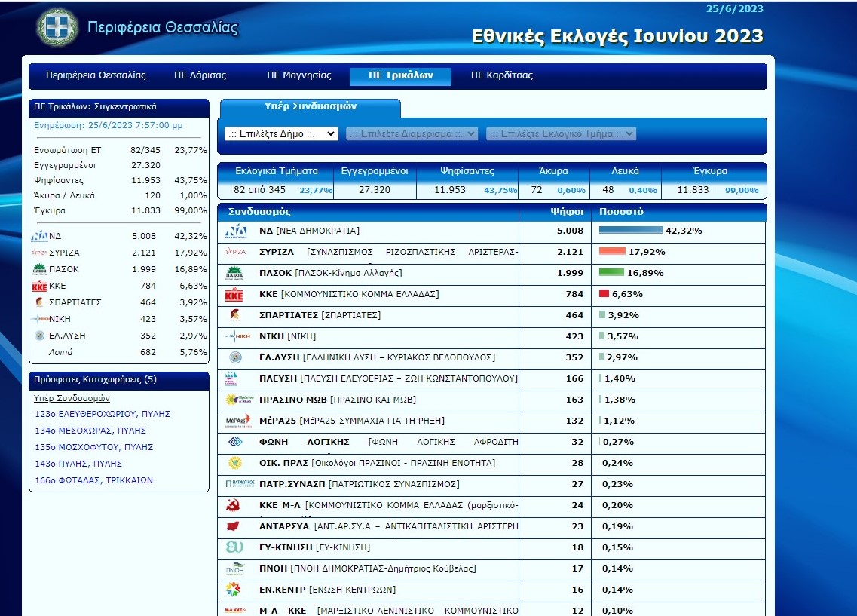Click the Πρόσφατες Καταχωρήσεις (5) panel header

click(119, 379)
